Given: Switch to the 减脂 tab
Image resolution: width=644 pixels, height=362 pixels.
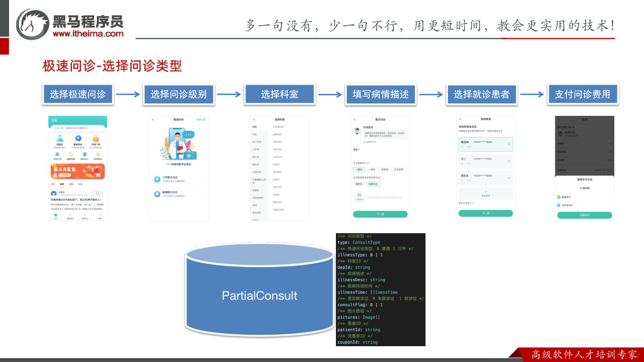Looking at the screenshot, I should click(x=71, y=184).
